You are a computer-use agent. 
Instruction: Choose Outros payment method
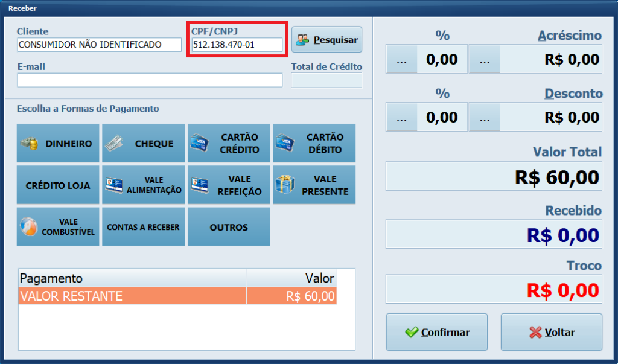229,227
